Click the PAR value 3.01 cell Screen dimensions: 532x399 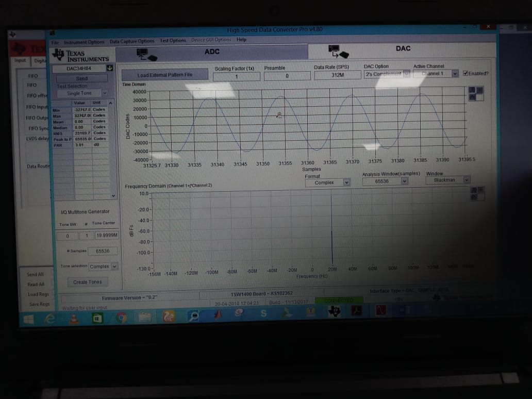click(x=82, y=145)
